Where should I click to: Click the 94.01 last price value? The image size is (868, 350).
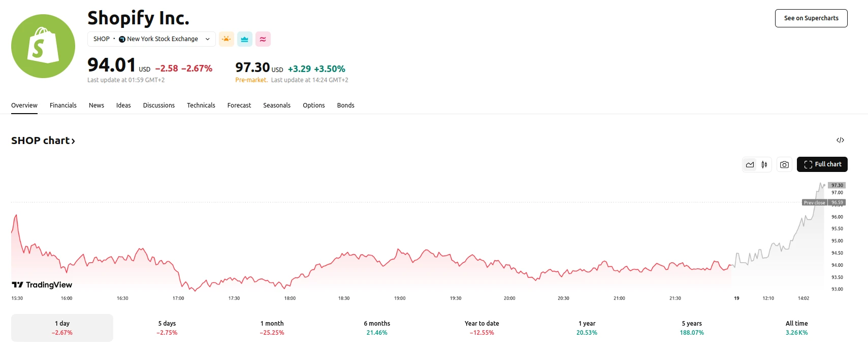click(112, 65)
